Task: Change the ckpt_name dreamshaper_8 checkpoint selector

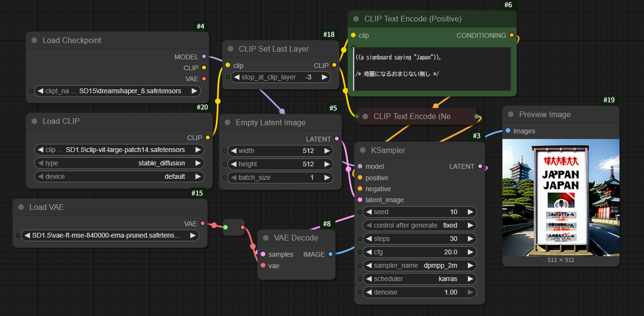Action: click(x=118, y=91)
